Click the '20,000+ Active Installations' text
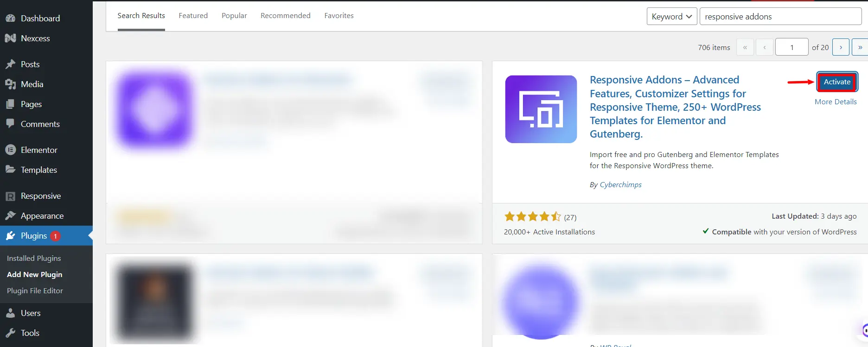Image resolution: width=868 pixels, height=347 pixels. (549, 232)
